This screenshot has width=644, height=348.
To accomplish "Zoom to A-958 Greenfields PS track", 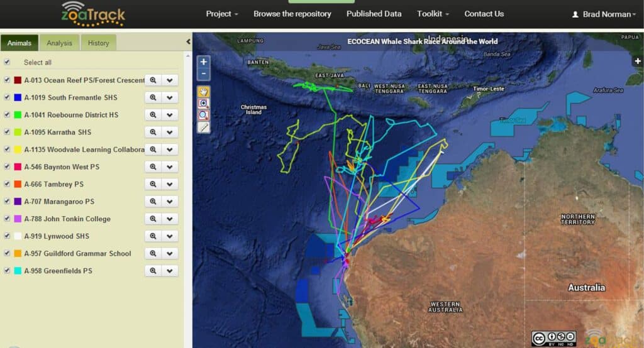I will (153, 271).
